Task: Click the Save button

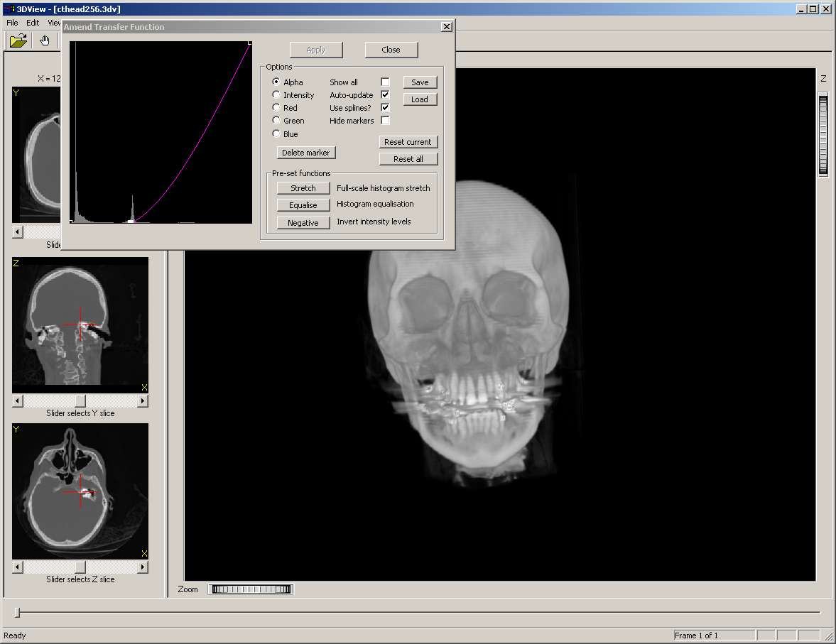Action: pyautogui.click(x=420, y=82)
